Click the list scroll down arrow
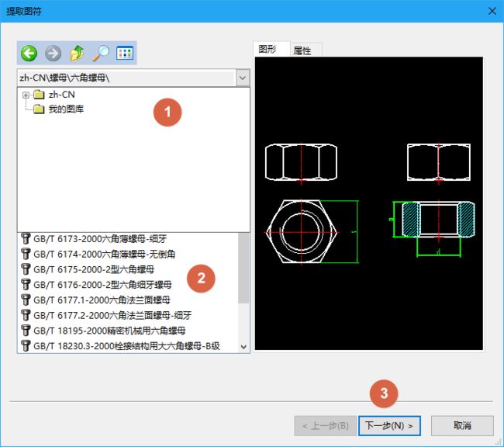 coord(243,347)
